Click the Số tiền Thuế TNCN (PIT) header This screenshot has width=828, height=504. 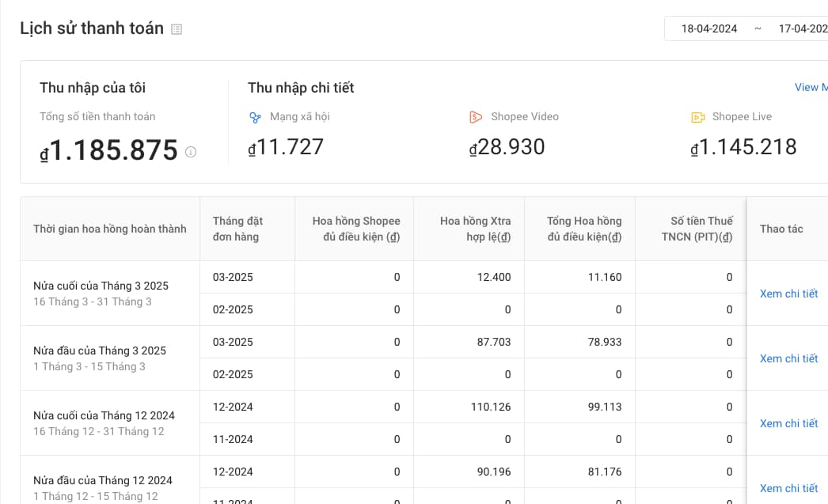pyautogui.click(x=697, y=229)
